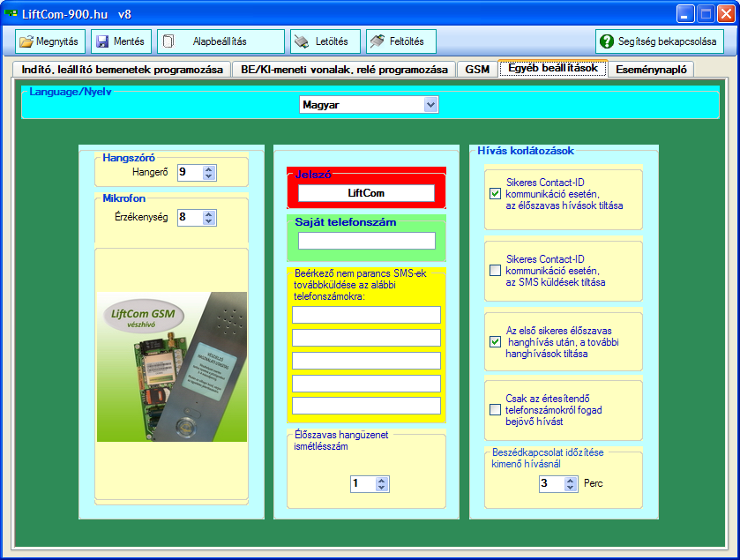Click the Saját telefonszám input field
The image size is (740, 560).
(367, 241)
